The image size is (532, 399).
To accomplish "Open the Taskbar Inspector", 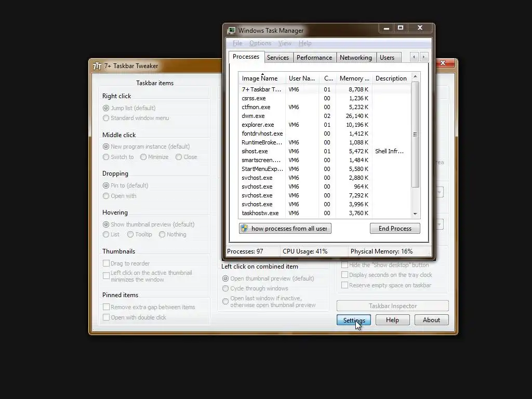I will pos(393,305).
